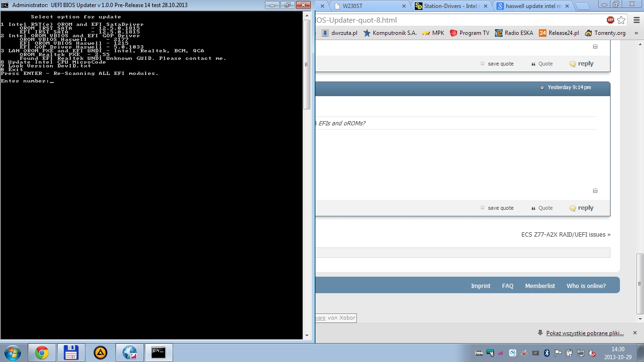Open the console window system menu icon

[5, 5]
